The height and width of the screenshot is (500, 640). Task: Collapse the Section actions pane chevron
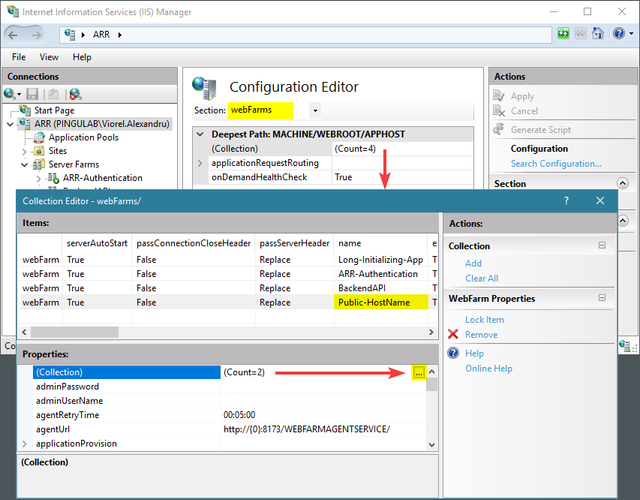[622, 183]
